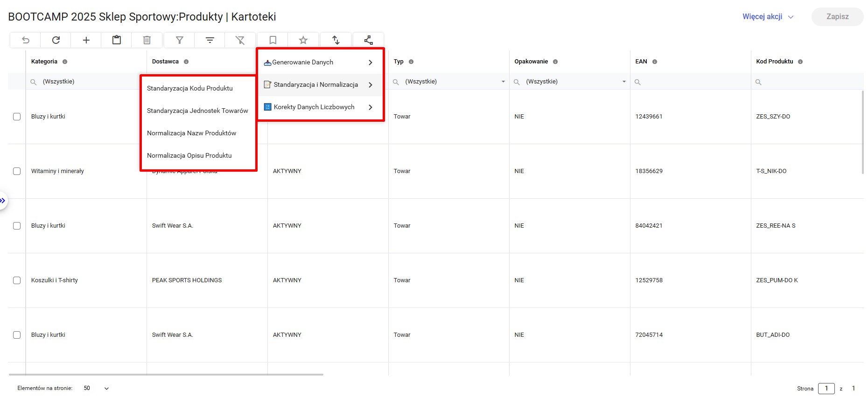Open the Generowanie Danych submenu
Viewport: 868px width, 397px height.
pos(320,63)
